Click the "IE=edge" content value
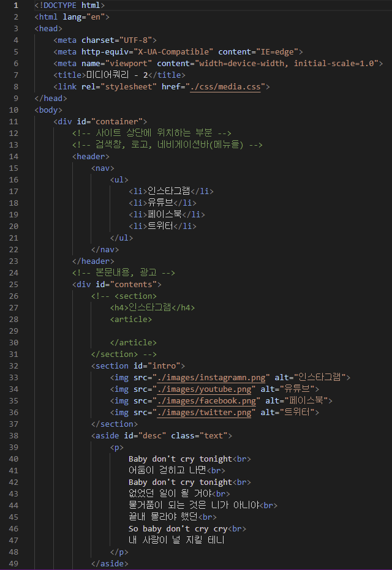 point(277,52)
